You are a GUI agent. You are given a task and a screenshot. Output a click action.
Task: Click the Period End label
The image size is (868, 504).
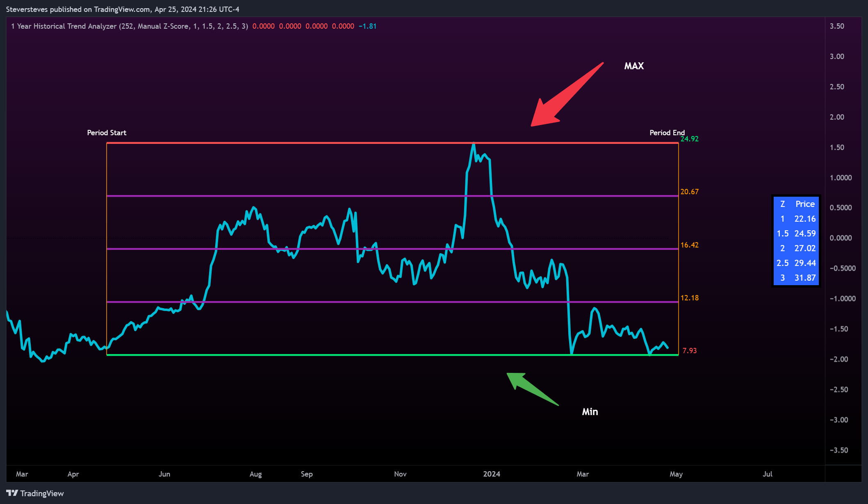(667, 133)
